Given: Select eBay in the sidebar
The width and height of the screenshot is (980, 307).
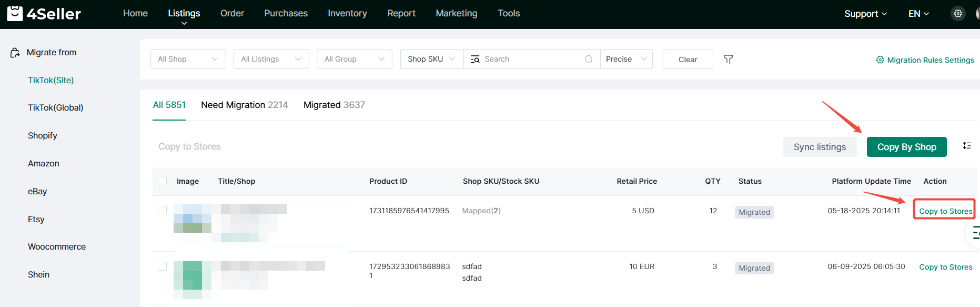Looking at the screenshot, I should pos(37,191).
